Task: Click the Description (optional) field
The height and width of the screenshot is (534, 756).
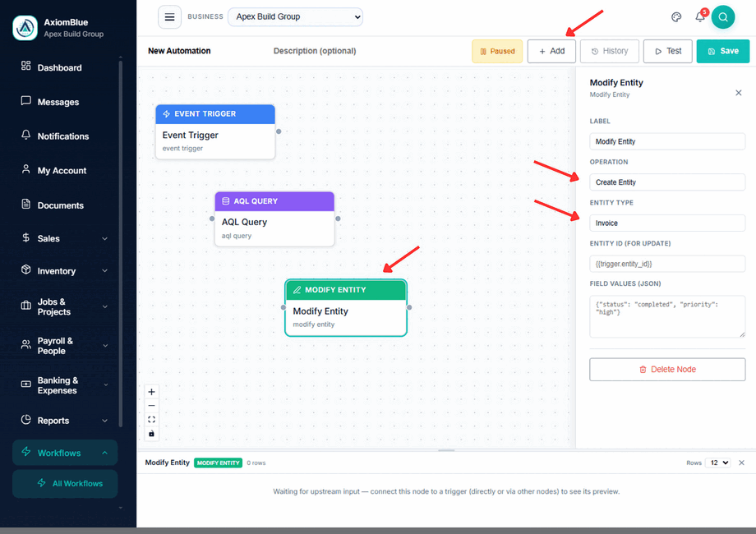Action: 315,51
